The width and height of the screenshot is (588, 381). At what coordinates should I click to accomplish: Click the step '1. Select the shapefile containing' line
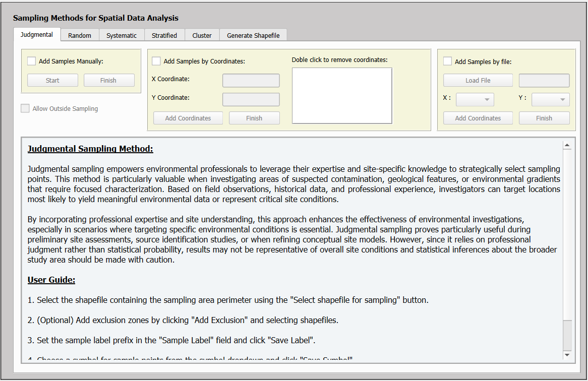coord(228,300)
